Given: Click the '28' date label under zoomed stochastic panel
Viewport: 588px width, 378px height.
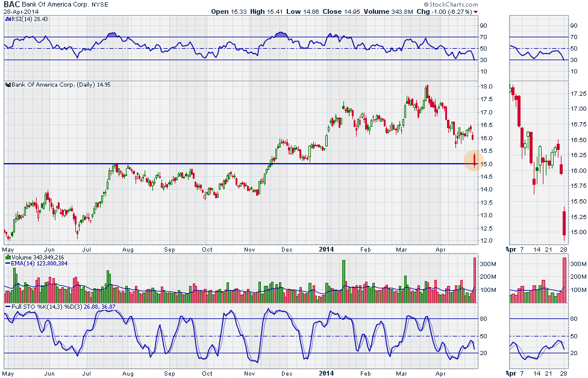Looking at the screenshot, I should pos(564,374).
